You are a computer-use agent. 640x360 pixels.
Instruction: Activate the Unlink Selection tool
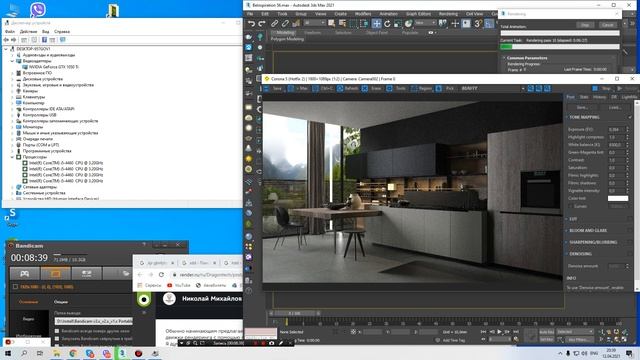(x=285, y=24)
